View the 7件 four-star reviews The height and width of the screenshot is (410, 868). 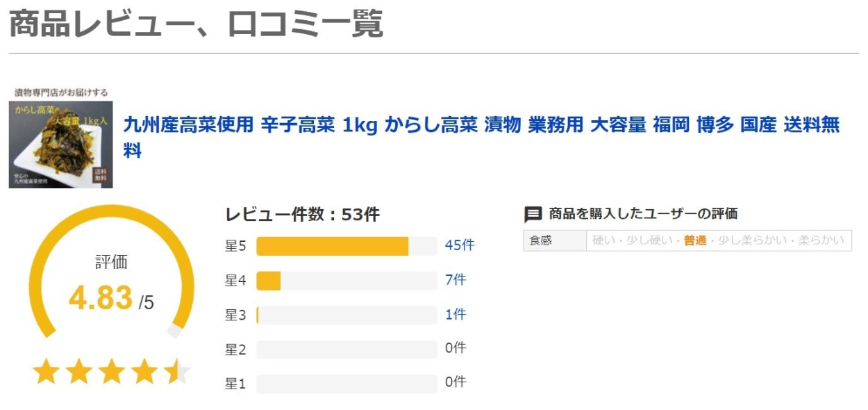(456, 280)
